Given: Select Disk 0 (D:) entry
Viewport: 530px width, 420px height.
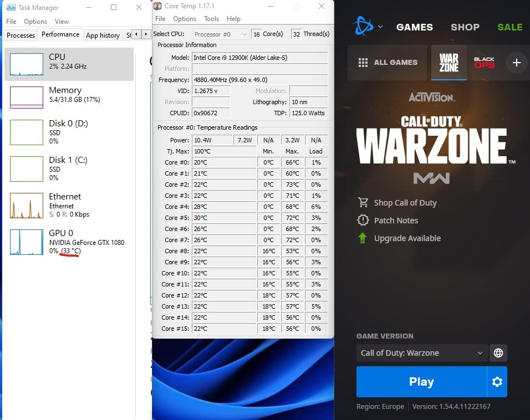Looking at the screenshot, I should [x=69, y=132].
